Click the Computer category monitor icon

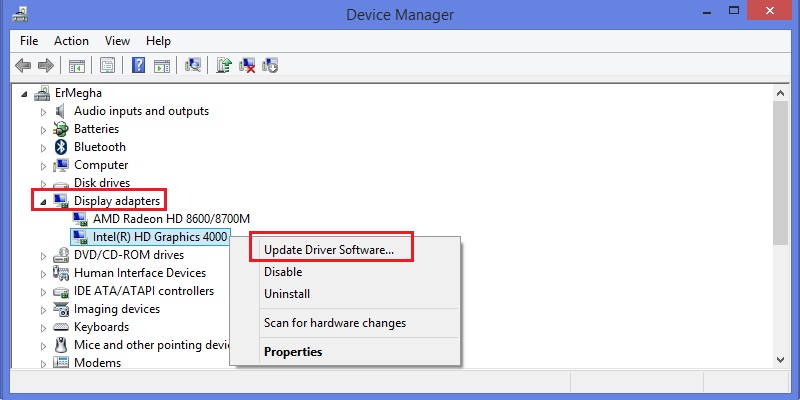coord(61,165)
